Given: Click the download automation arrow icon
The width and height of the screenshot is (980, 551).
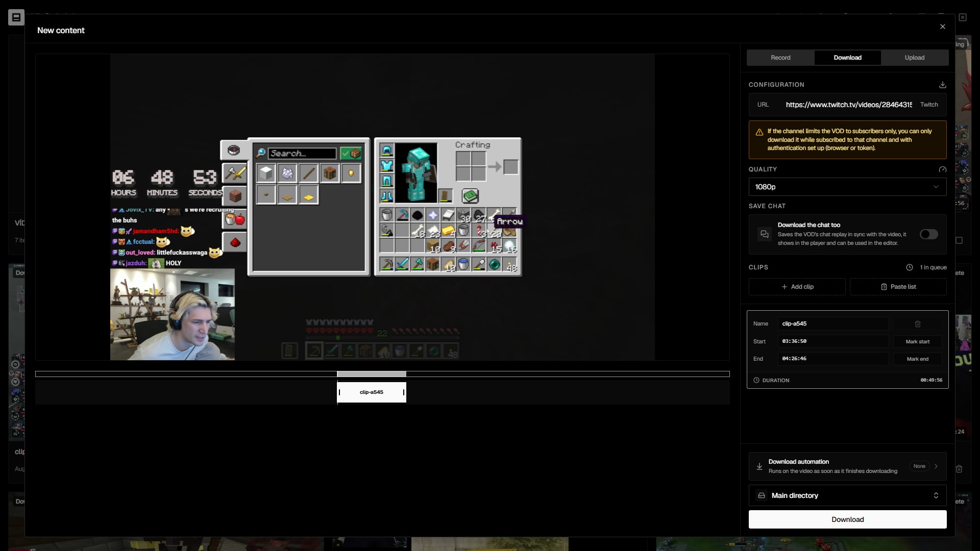Looking at the screenshot, I should 759,466.
